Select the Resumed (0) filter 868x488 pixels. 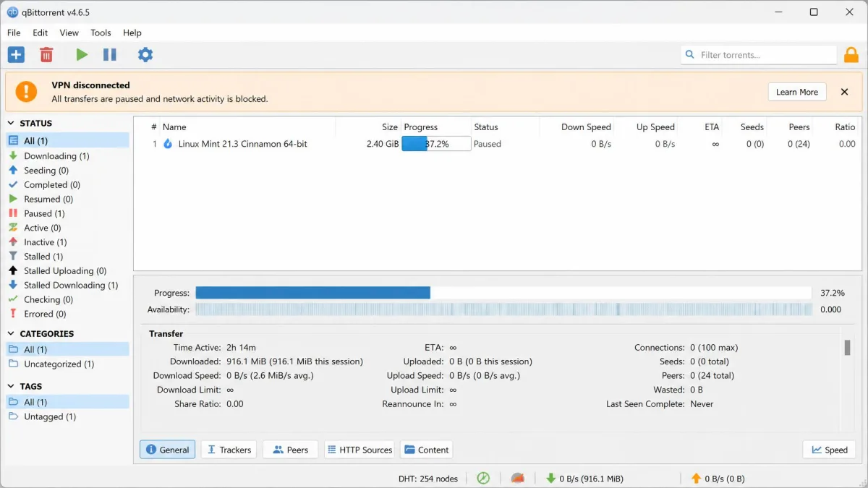click(68, 199)
